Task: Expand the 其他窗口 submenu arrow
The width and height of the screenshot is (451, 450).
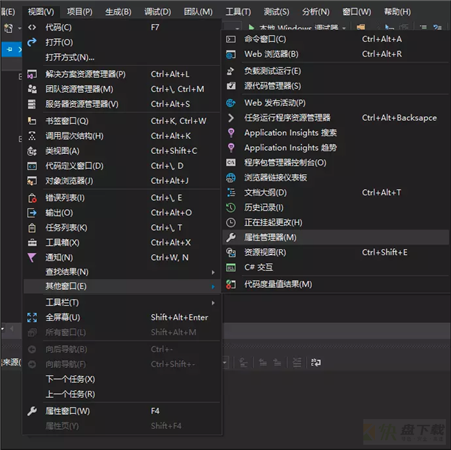Action: 213,287
